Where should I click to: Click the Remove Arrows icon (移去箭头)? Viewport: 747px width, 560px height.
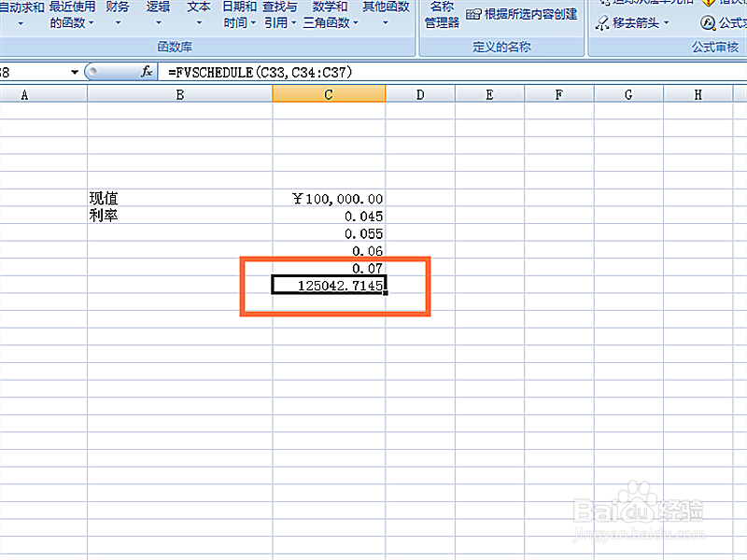[x=602, y=22]
